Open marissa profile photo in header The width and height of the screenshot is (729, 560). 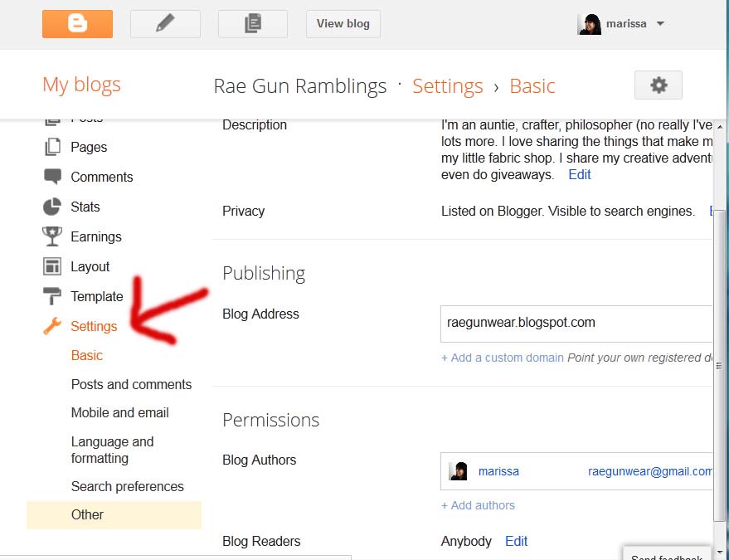(x=589, y=24)
